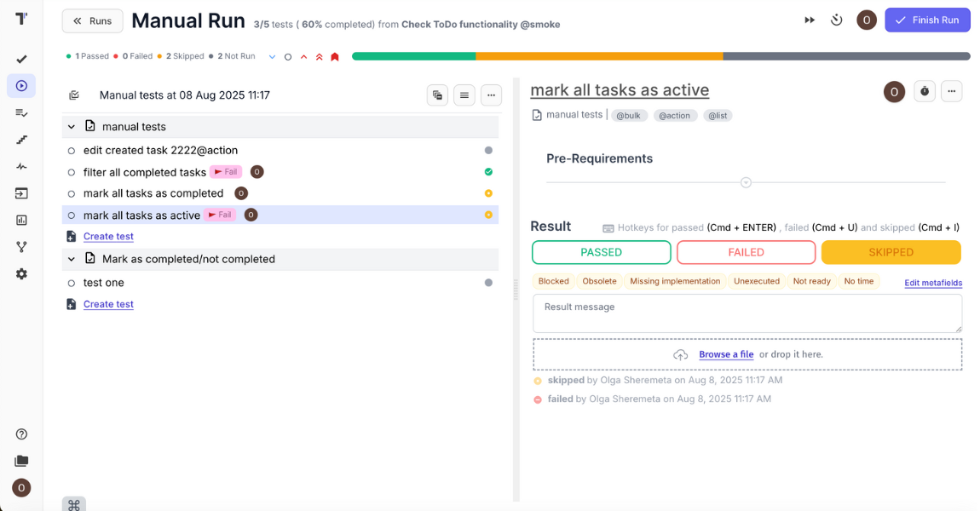Image resolution: width=980 pixels, height=511 pixels.
Task: Click the copy tests icon above the test list
Action: point(437,95)
